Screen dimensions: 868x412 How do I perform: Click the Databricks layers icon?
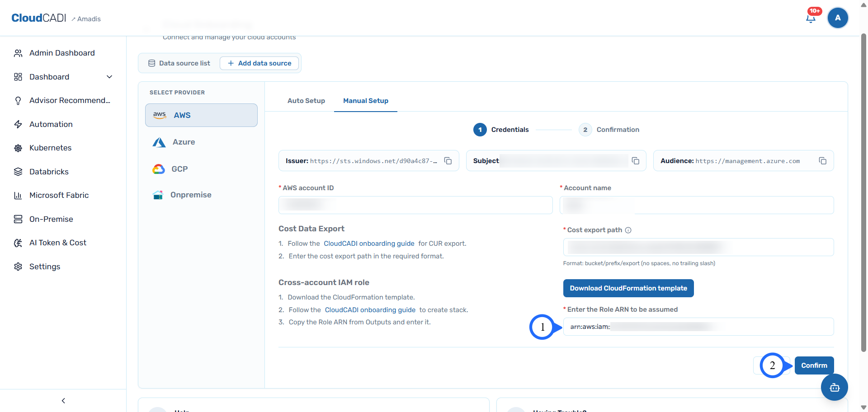(18, 172)
